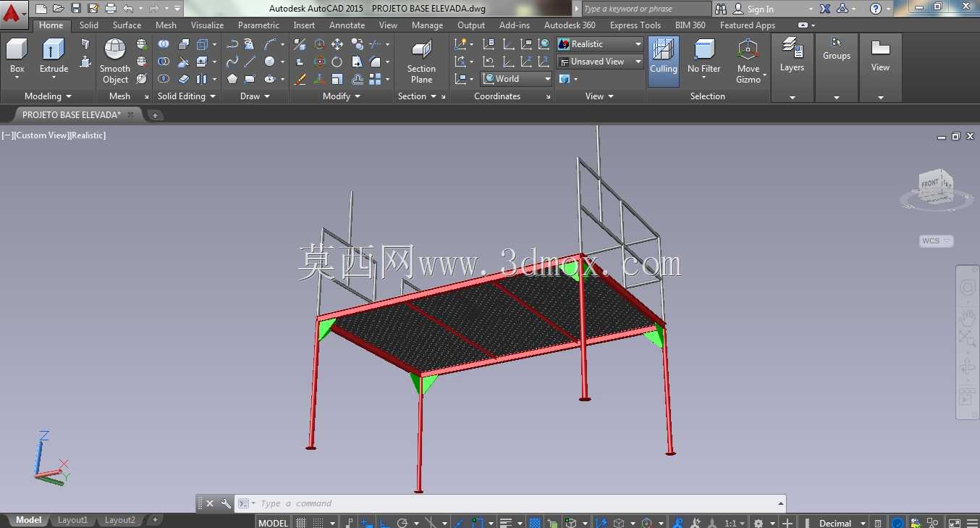Click the Pan hand icon on navigation bar

(x=967, y=317)
